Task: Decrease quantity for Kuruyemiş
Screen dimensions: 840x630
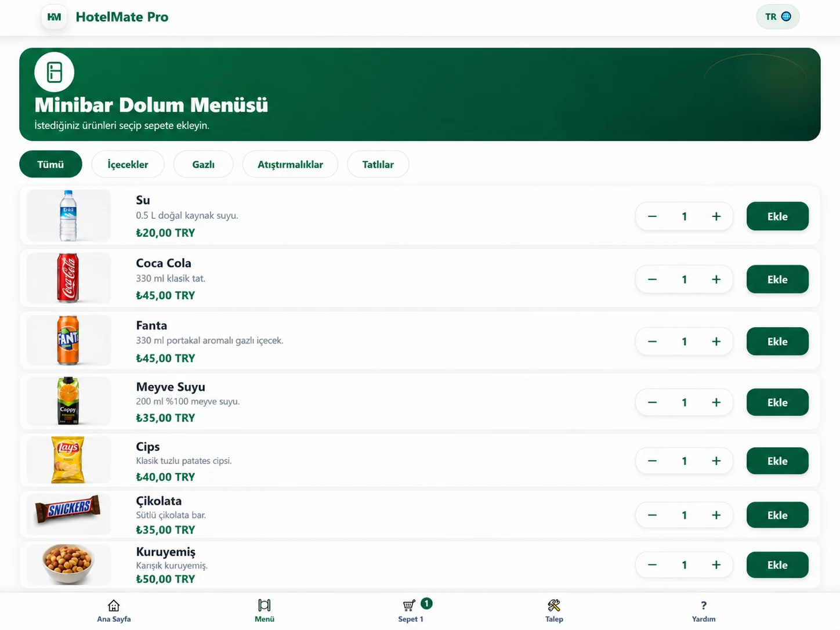Action: click(652, 564)
